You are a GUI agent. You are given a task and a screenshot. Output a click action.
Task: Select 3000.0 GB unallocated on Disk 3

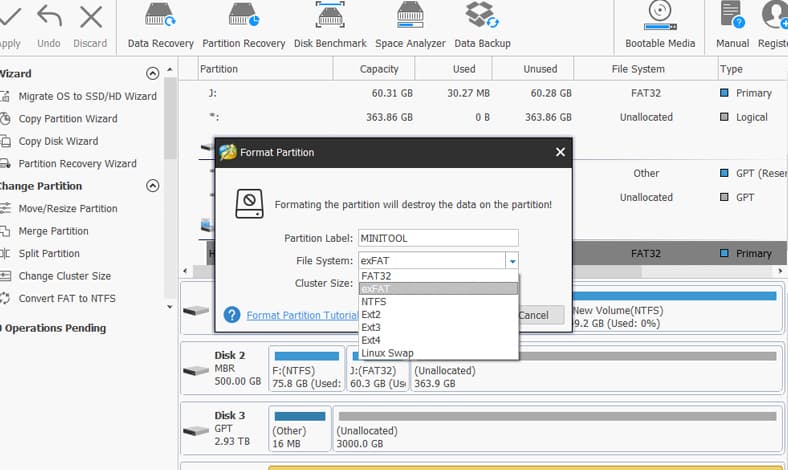[x=557, y=429]
